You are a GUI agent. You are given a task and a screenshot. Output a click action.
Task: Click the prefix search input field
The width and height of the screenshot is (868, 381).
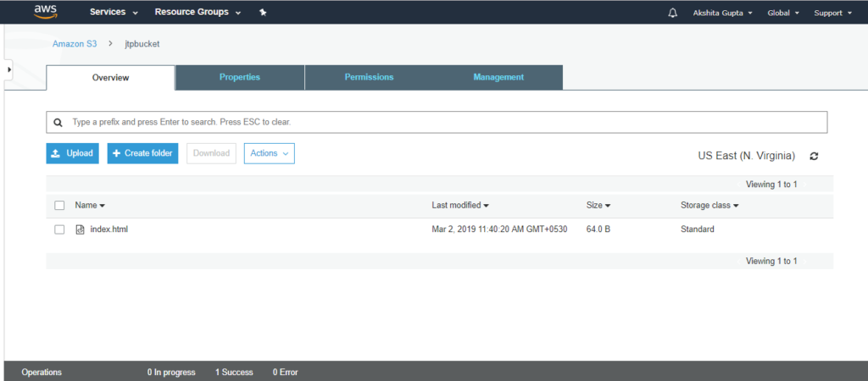click(437, 122)
